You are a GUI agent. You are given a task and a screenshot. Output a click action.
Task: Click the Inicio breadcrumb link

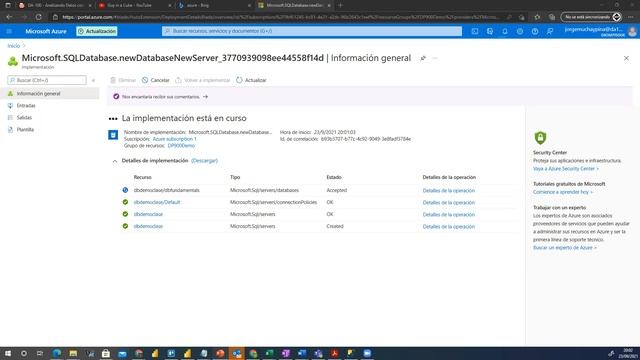click(13, 46)
